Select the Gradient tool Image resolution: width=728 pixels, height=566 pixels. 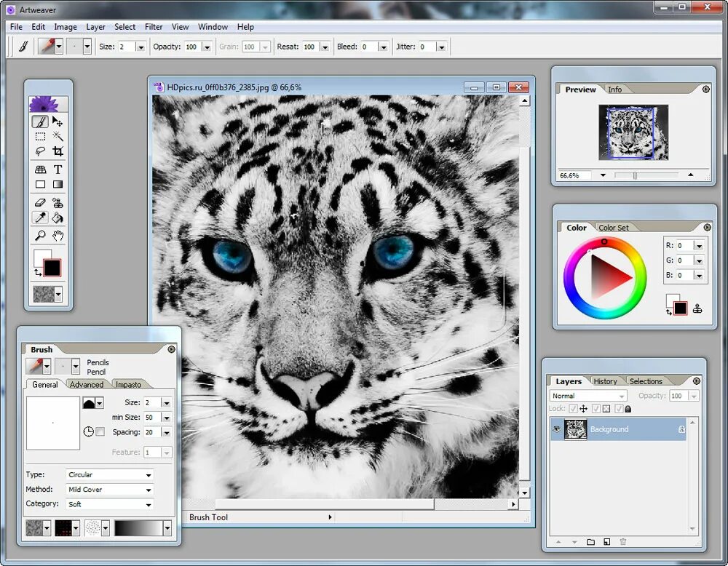point(58,184)
